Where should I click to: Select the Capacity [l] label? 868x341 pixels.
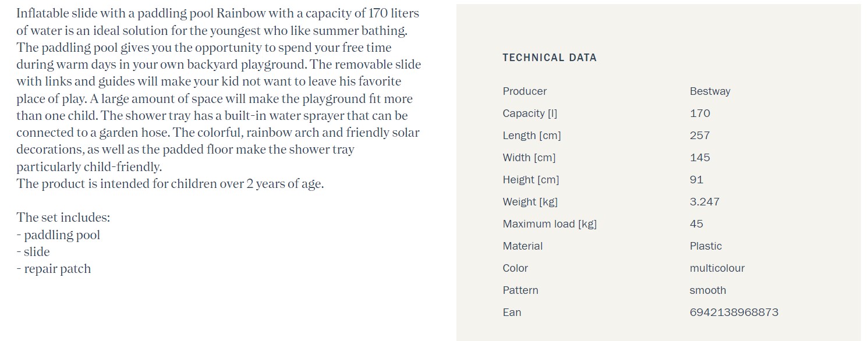530,113
